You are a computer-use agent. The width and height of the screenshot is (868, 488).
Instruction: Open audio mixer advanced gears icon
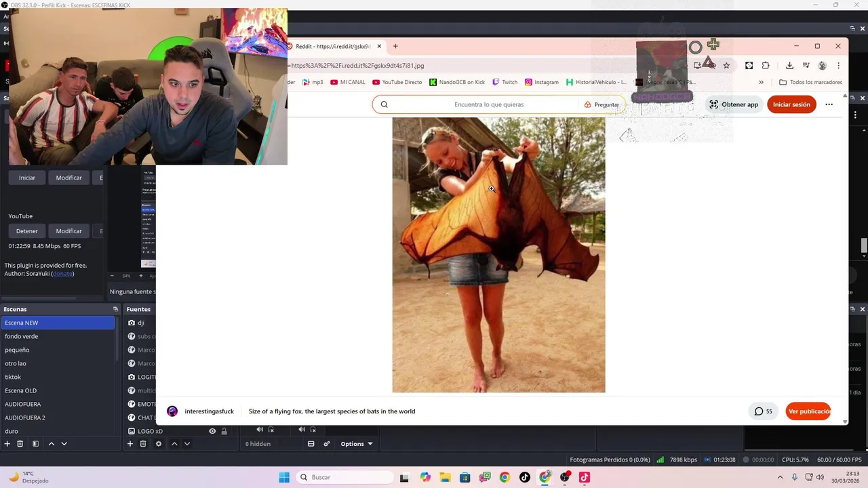tap(327, 444)
